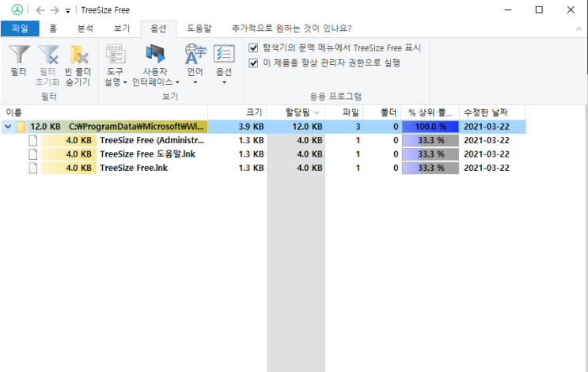Viewport: 588px width, 372px height.
Task: Switch to the 홈 (Home) tab
Action: 53,28
